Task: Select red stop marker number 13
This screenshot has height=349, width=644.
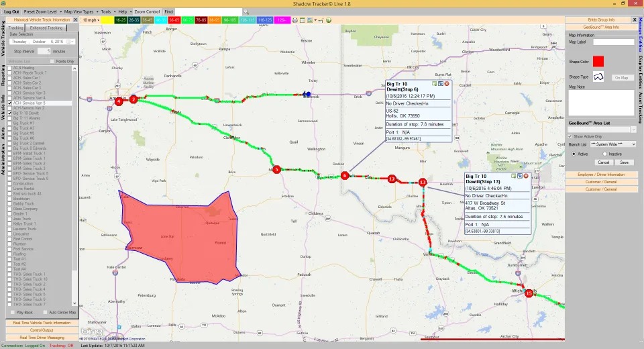Action: point(423,182)
